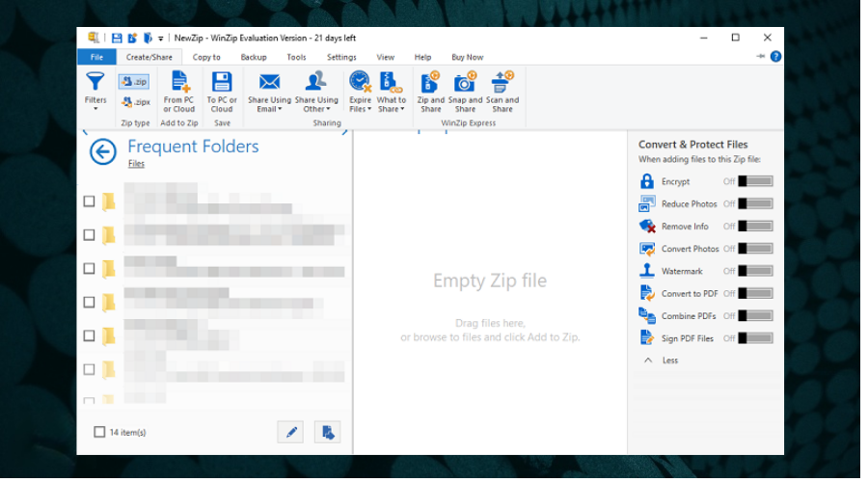Screen dimensions: 868x482
Task: Click the Combine PDFs icon
Action: pos(646,315)
